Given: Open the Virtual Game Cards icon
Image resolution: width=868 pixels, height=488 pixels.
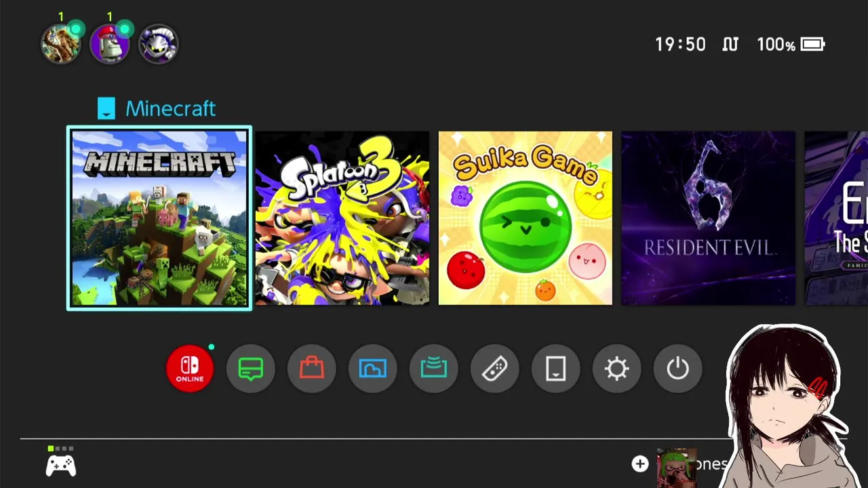Looking at the screenshot, I should (x=556, y=369).
